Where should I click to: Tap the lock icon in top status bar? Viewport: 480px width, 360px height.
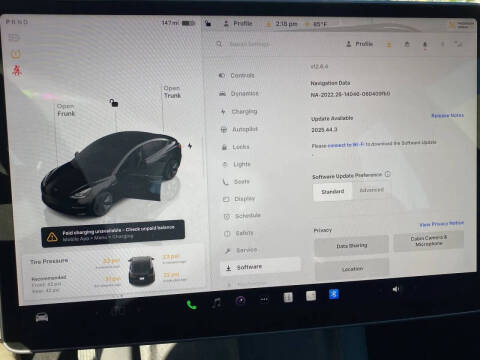click(208, 23)
